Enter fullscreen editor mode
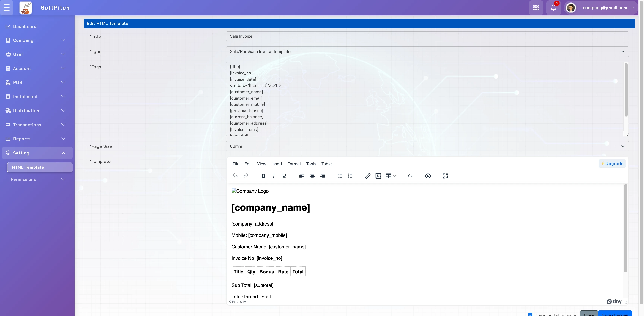Viewport: 644px width, 316px height. point(445,176)
